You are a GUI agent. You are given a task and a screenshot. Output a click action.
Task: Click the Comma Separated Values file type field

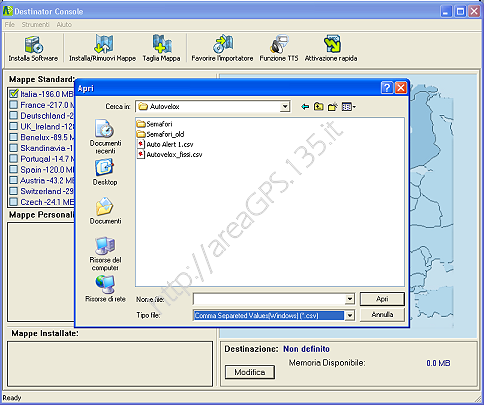tap(269, 315)
